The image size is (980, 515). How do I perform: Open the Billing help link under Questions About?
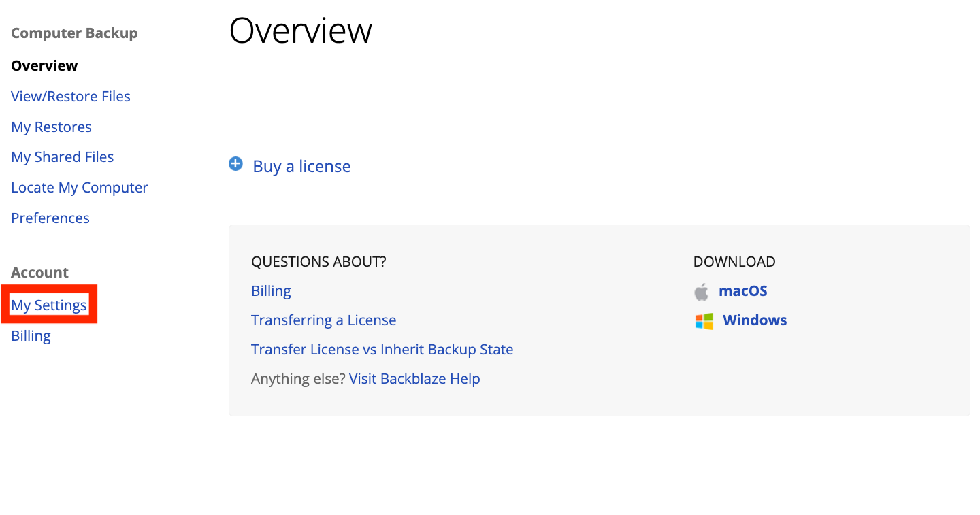pyautogui.click(x=271, y=291)
